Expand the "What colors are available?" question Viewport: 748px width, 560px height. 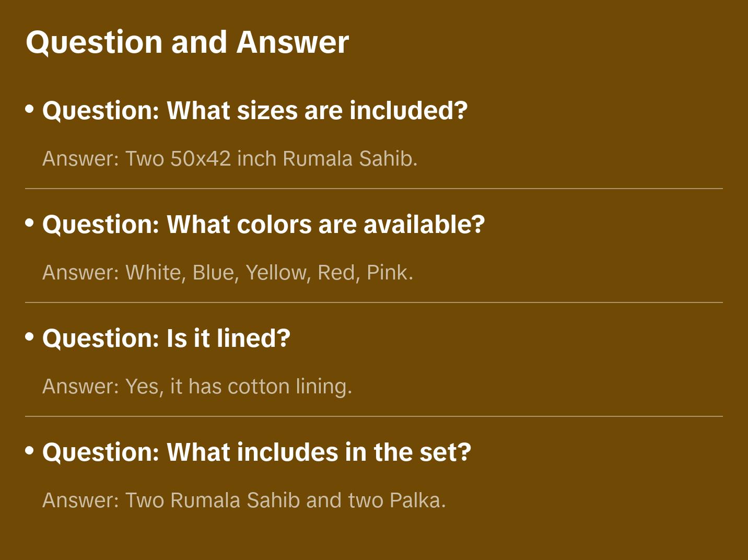263,225
